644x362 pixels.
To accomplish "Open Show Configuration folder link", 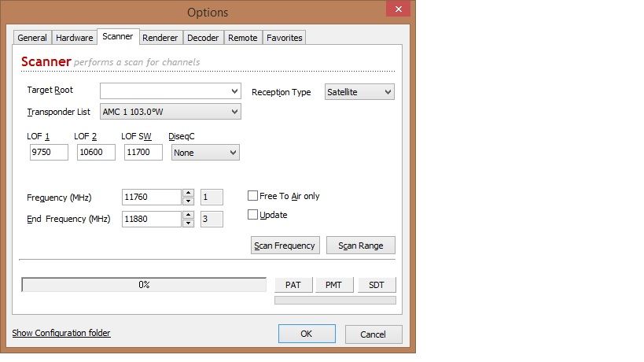I will 61,333.
